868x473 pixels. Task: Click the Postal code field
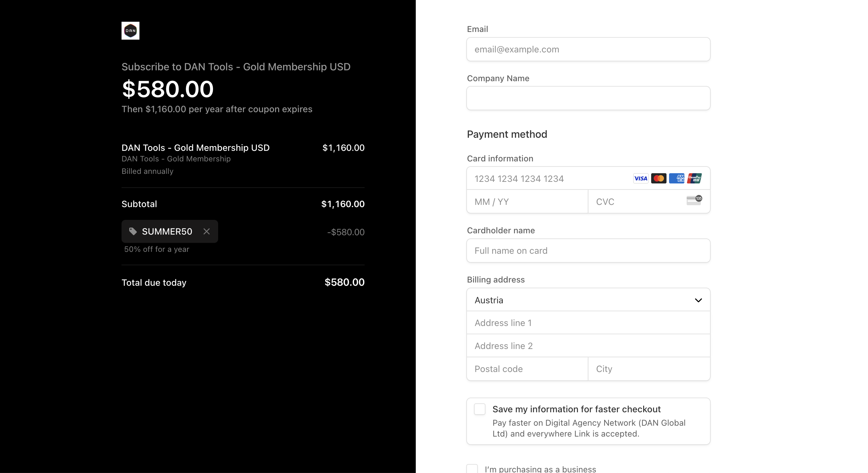coord(527,369)
